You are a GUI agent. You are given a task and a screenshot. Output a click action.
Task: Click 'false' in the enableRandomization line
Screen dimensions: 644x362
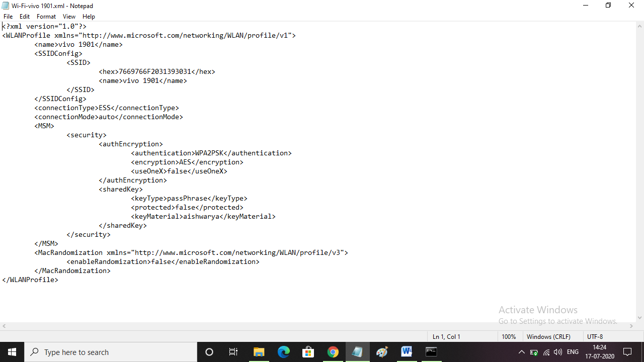click(161, 261)
